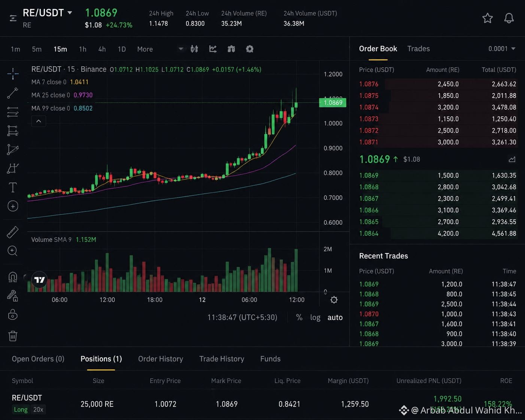Click the MA 25 close indicator label
Image resolution: width=525 pixels, height=420 pixels.
pyautogui.click(x=51, y=95)
